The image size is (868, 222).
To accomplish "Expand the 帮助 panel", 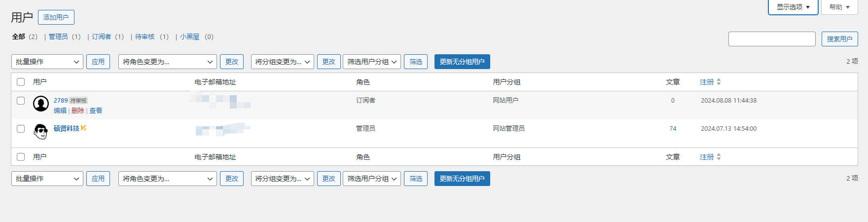I will [839, 7].
